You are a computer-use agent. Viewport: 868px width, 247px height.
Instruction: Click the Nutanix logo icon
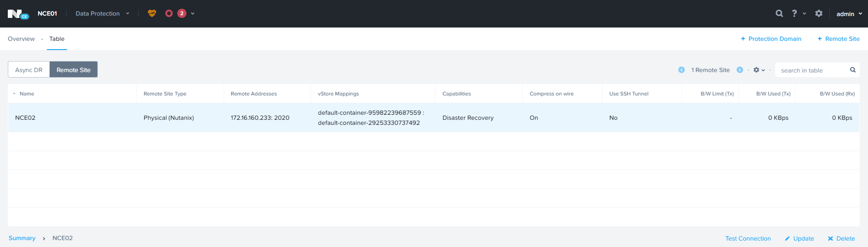click(x=17, y=14)
